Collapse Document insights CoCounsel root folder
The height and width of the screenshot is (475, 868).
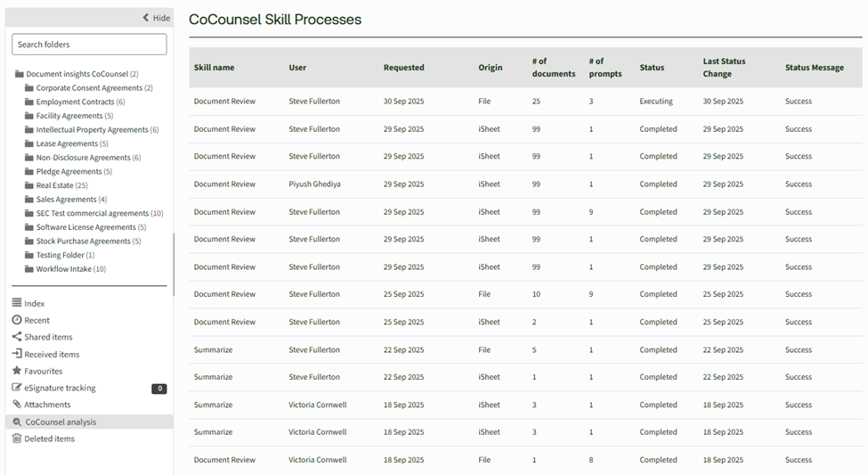[x=20, y=74]
